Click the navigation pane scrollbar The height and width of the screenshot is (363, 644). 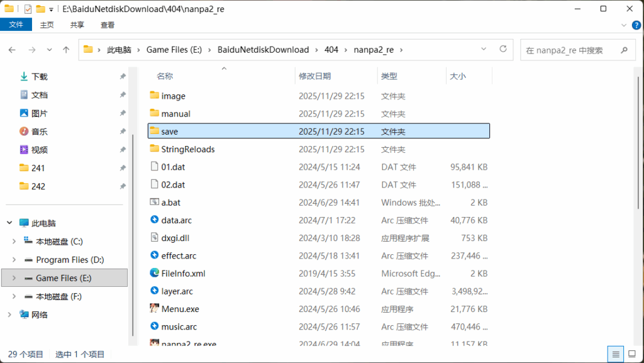coord(132,235)
